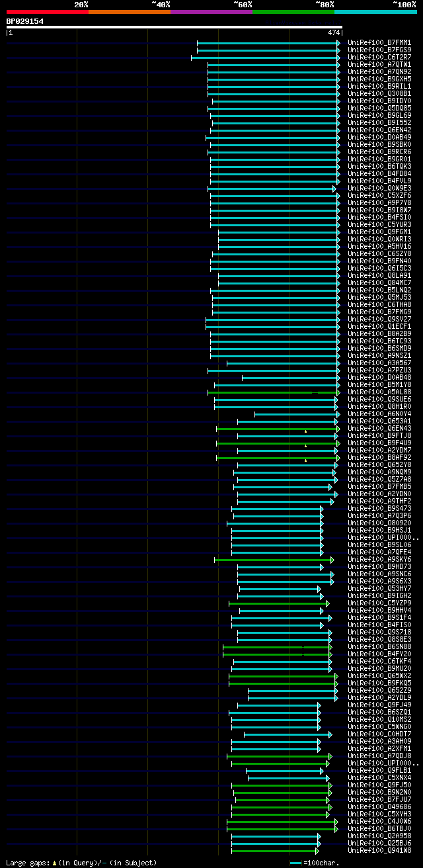Screen dimensions: 423x868
Task: Select label UniRef100_B9IDY0
Action: click(379, 101)
